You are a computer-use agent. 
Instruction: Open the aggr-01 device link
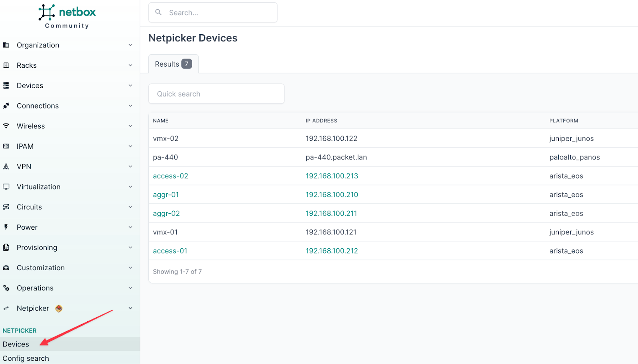(166, 195)
